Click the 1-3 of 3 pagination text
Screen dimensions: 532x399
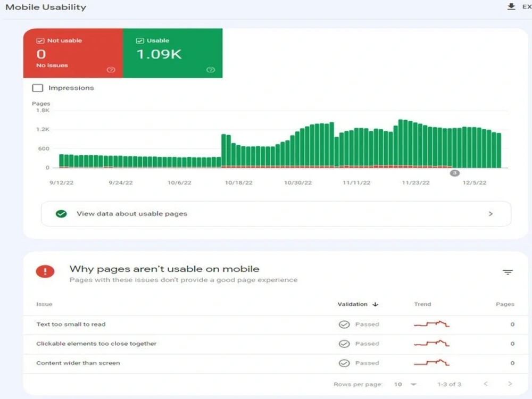pos(449,385)
